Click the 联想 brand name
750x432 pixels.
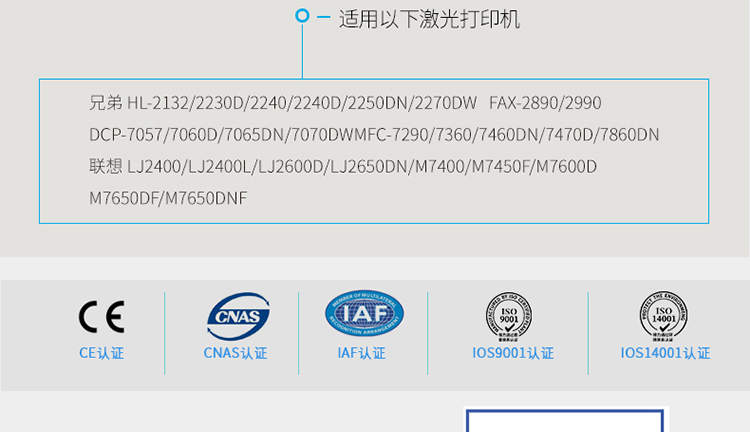click(x=105, y=167)
